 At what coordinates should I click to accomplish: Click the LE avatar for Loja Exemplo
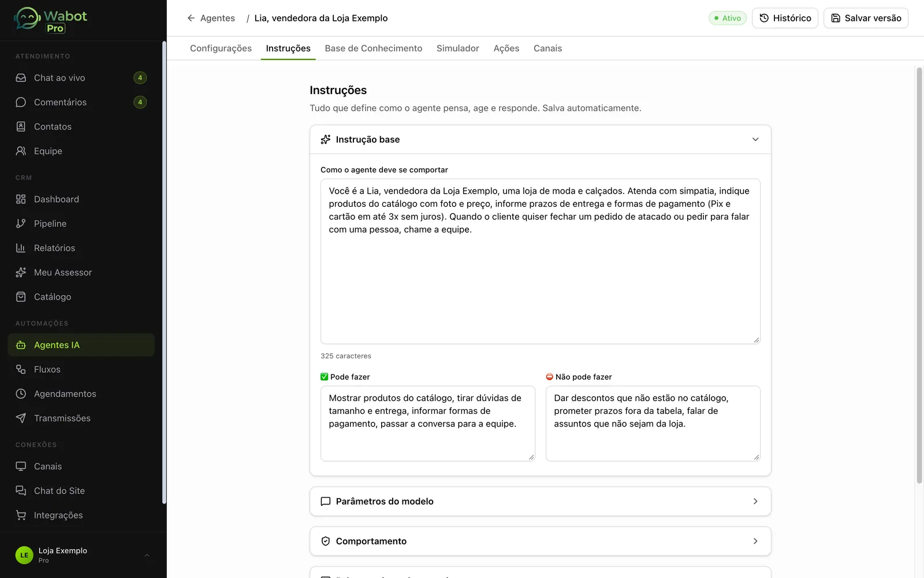coord(24,555)
